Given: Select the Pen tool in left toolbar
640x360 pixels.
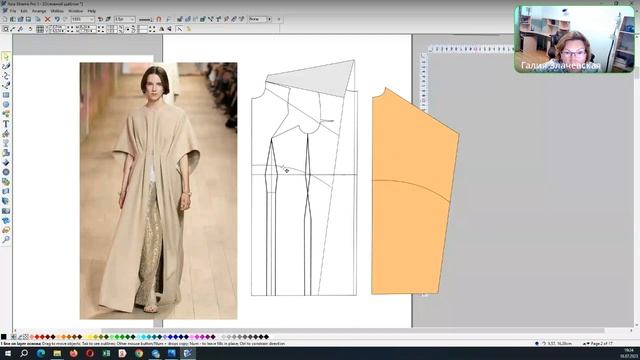Looking at the screenshot, I should 6,85.
